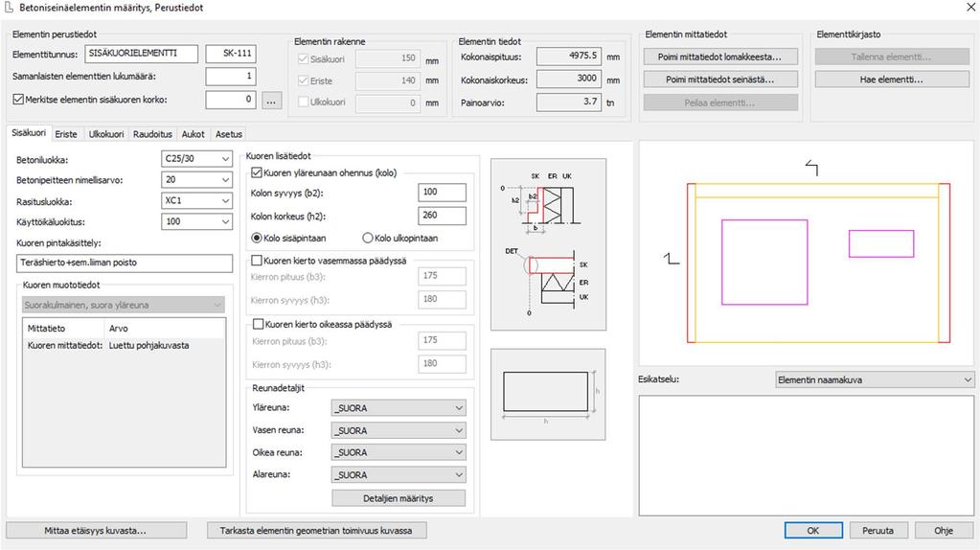Click the Arvo column header
980x550 pixels.
click(x=164, y=328)
